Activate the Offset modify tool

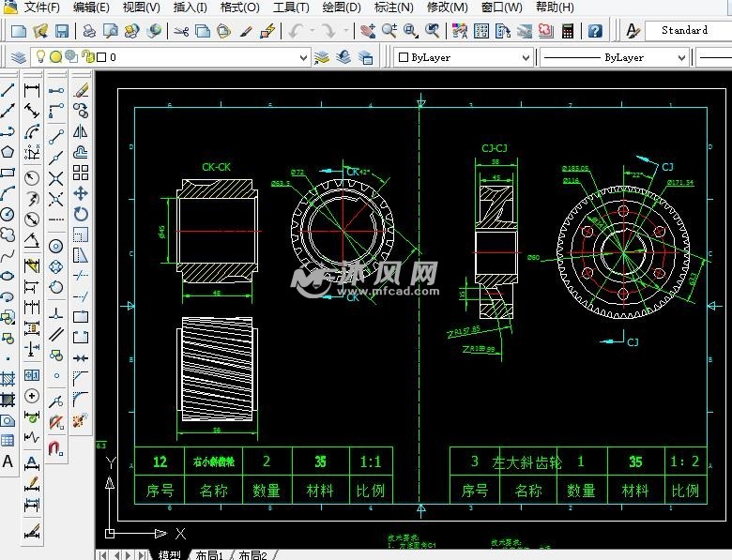click(81, 152)
